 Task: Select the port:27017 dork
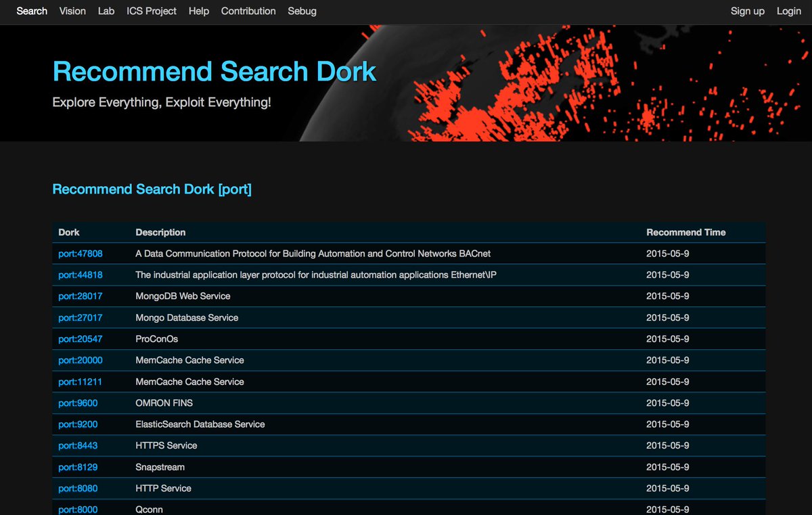click(81, 317)
